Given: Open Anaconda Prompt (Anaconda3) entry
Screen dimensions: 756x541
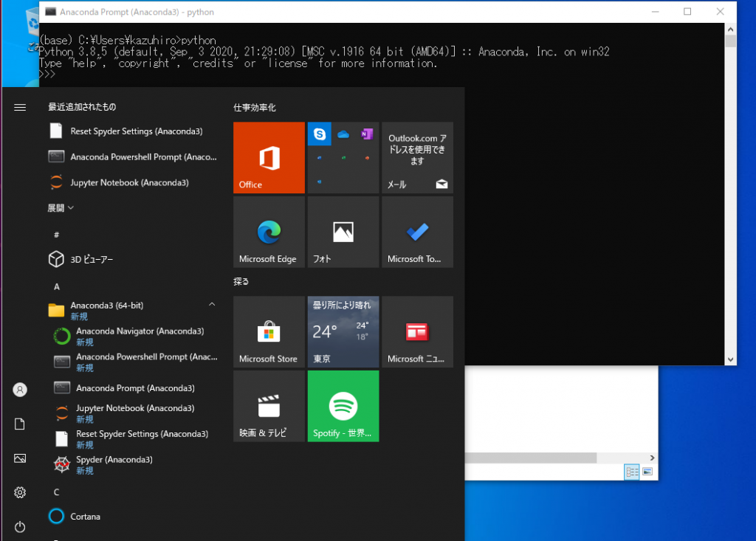Looking at the screenshot, I should 135,387.
